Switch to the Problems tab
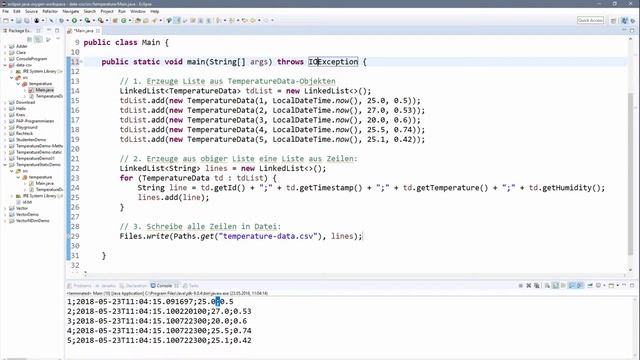This screenshot has width=640, height=360. click(79, 286)
